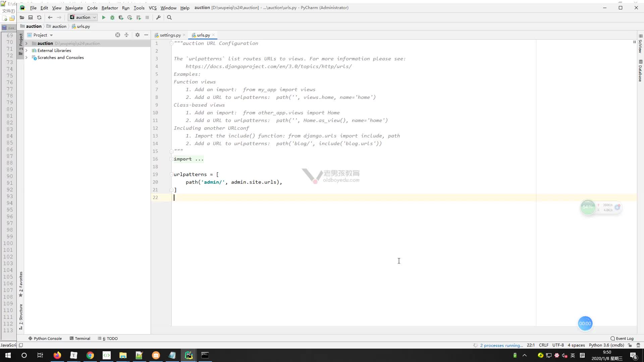The image size is (644, 362).
Task: Change UTF-8 file encoding
Action: click(x=558, y=345)
